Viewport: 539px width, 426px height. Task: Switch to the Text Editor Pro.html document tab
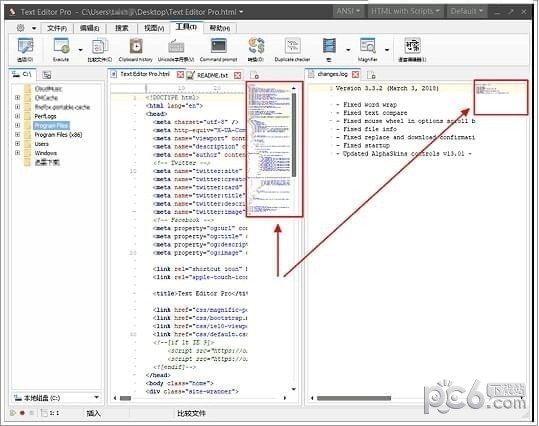[x=145, y=74]
